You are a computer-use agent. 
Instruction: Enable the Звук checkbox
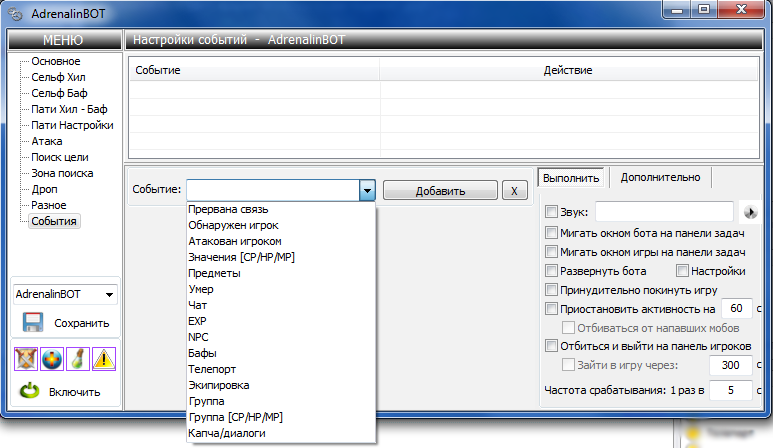click(x=551, y=212)
